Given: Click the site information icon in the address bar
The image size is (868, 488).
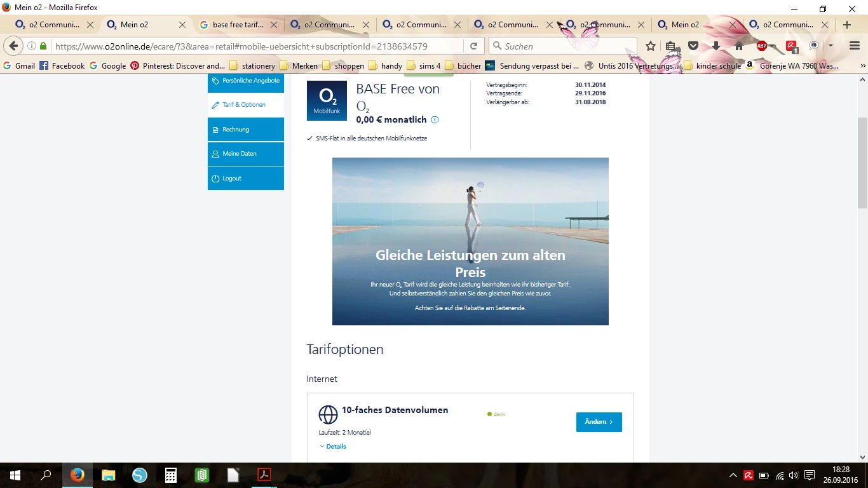Looking at the screenshot, I should [32, 46].
